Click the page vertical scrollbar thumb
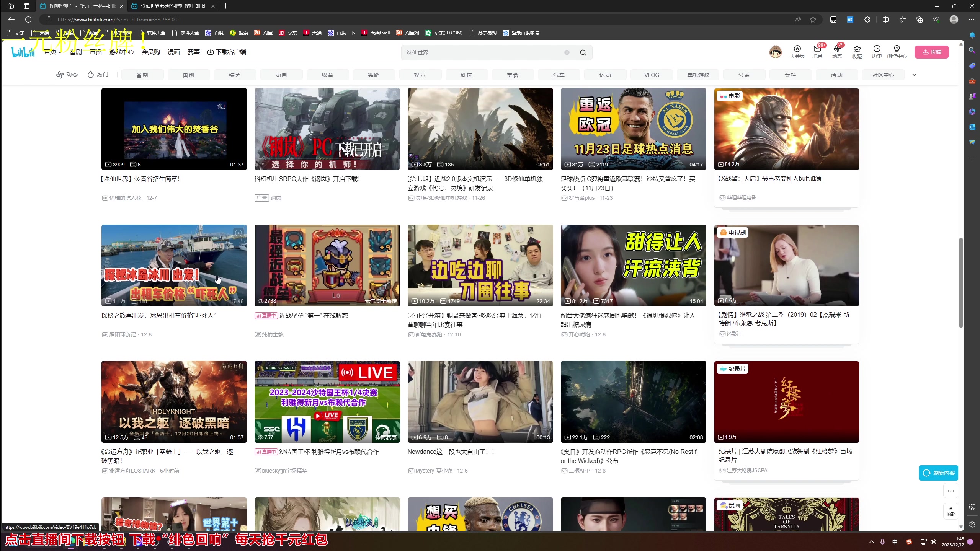 pos(960,283)
